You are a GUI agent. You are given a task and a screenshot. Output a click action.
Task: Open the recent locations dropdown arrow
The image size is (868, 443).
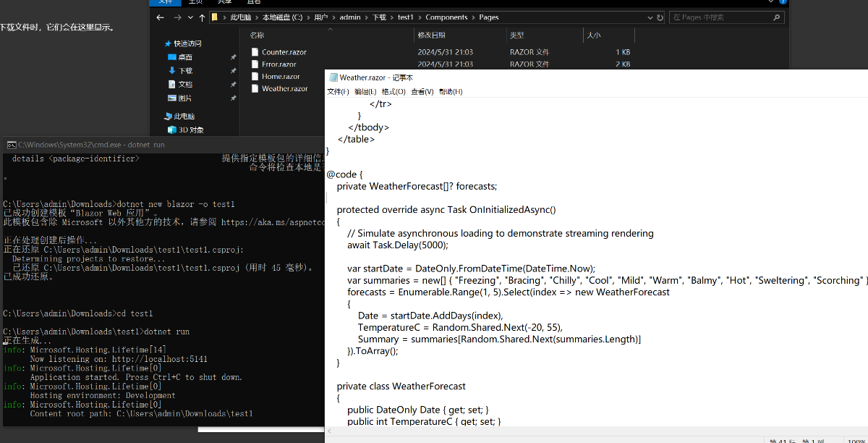(191, 17)
